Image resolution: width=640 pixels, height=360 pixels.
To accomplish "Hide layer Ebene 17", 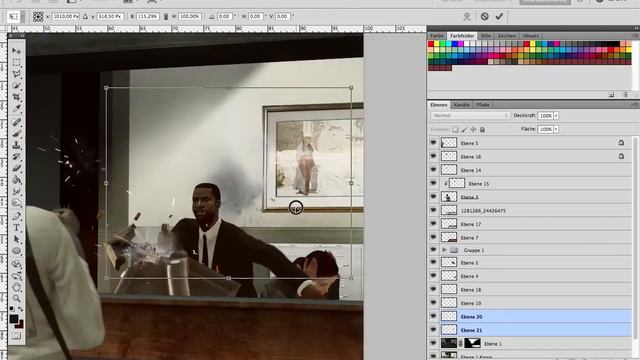I will pyautogui.click(x=433, y=224).
